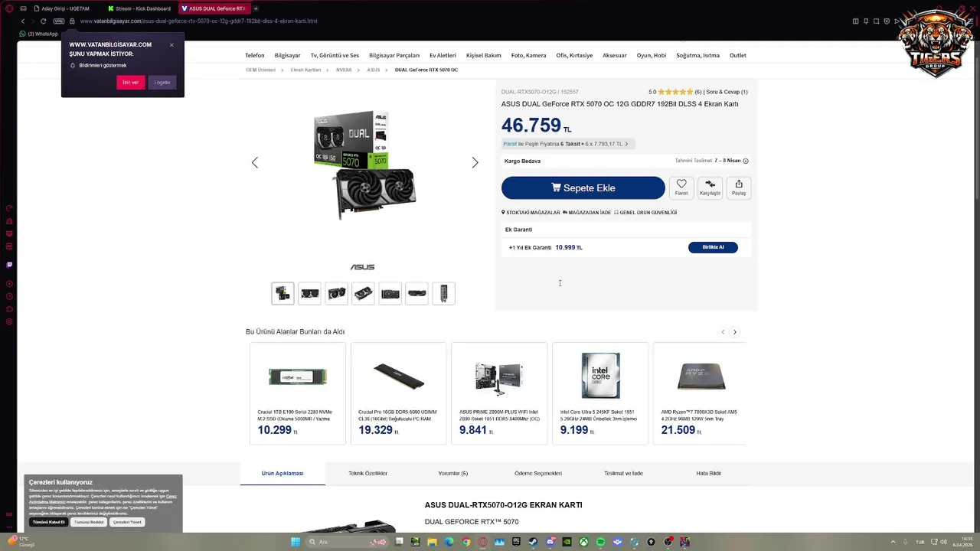Go back using the browser back arrow
This screenshot has height=551, width=980.
coord(23,21)
